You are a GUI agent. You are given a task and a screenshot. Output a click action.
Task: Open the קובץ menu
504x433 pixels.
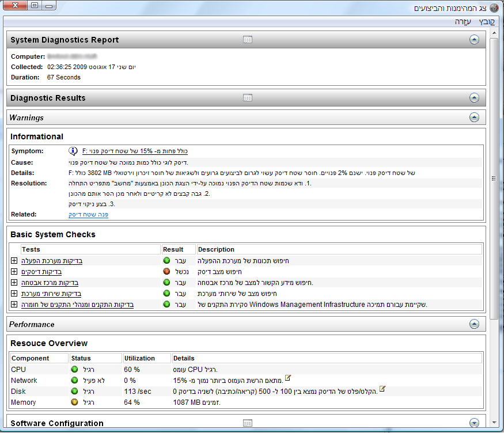(x=486, y=21)
